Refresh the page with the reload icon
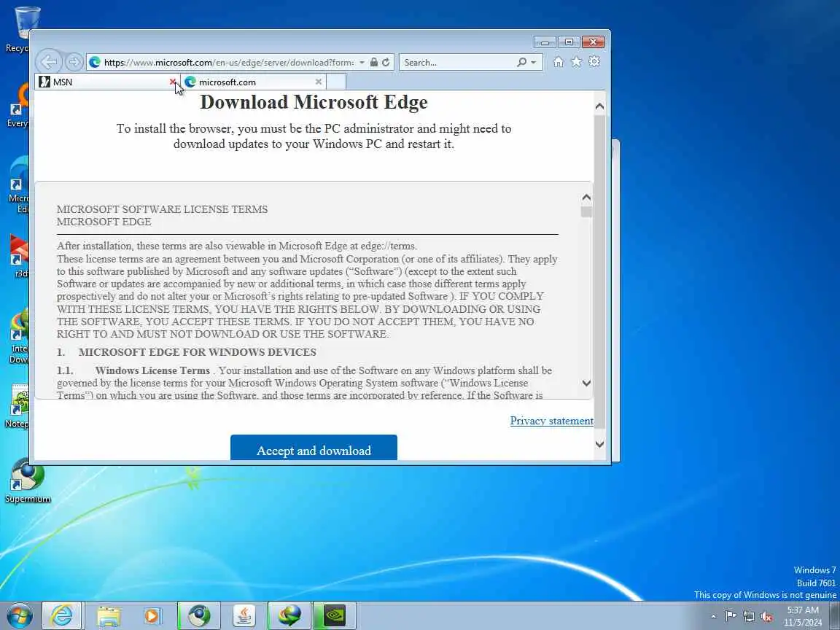This screenshot has height=630, width=840. pos(386,62)
